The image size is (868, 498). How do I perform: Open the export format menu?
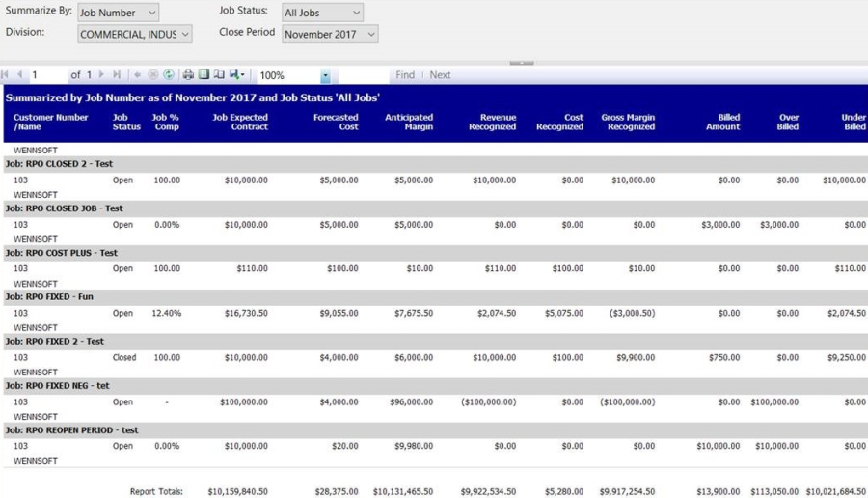coord(236,75)
